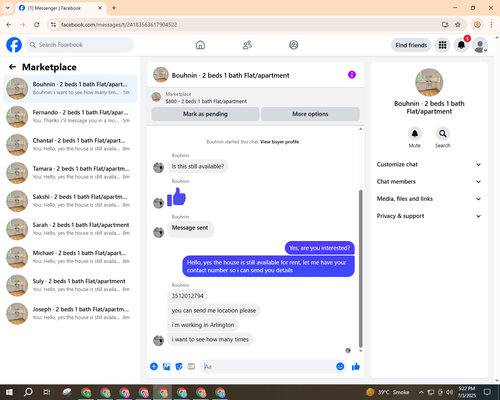Image resolution: width=500 pixels, height=400 pixels.
Task: Open the $800 Marketplace listing banner
Action: (256, 98)
